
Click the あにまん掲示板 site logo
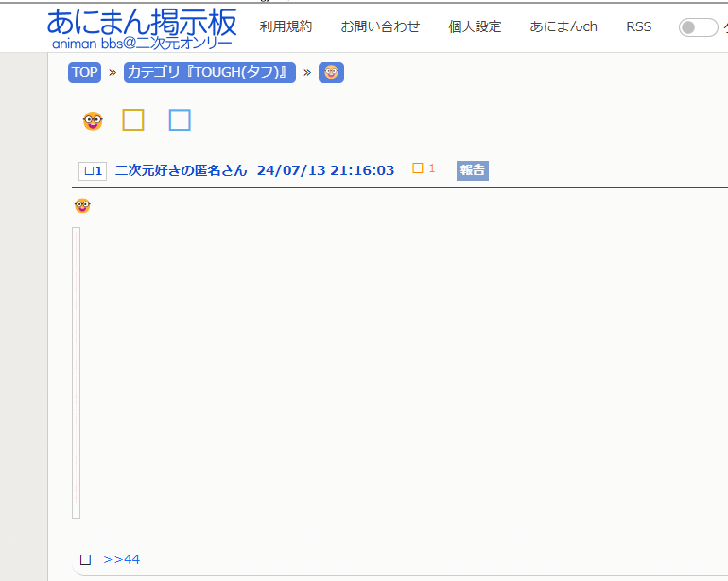141,27
